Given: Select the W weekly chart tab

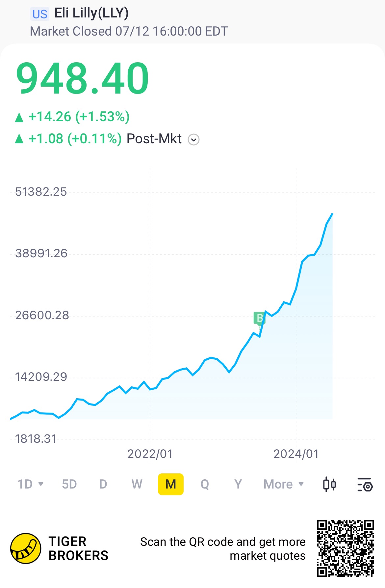Looking at the screenshot, I should point(137,484).
